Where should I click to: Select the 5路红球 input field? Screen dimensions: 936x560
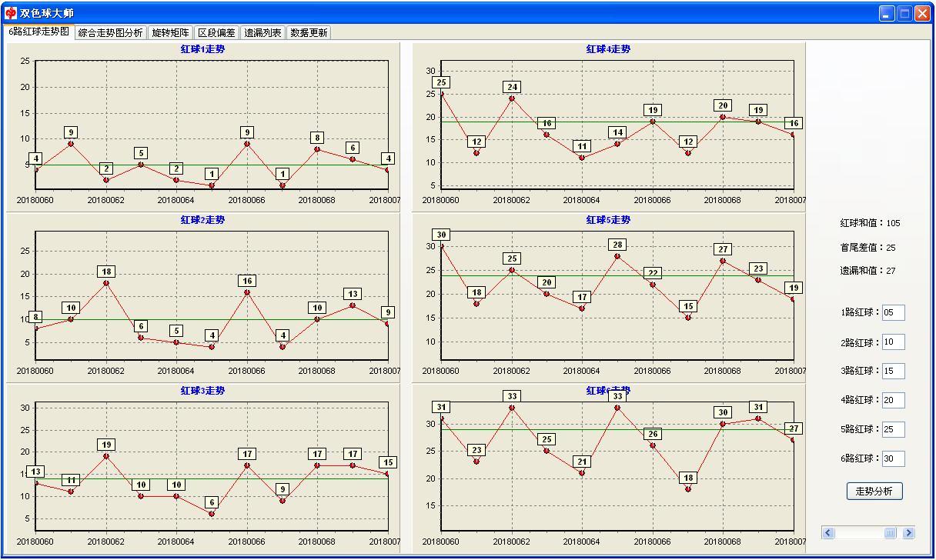pyautogui.click(x=894, y=429)
